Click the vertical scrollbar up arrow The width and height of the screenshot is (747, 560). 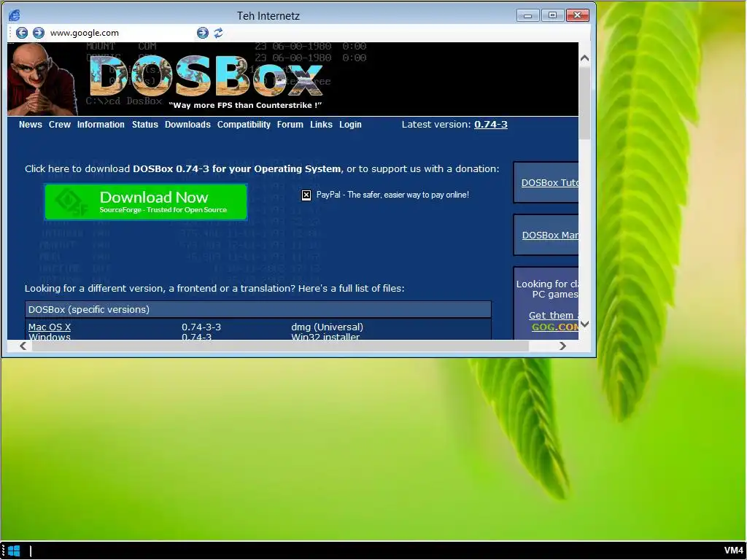click(584, 58)
